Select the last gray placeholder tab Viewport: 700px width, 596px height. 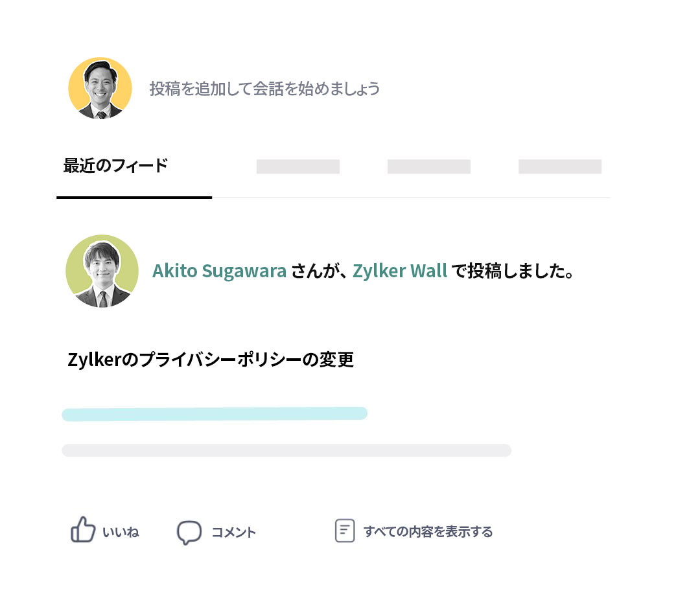[x=559, y=166]
